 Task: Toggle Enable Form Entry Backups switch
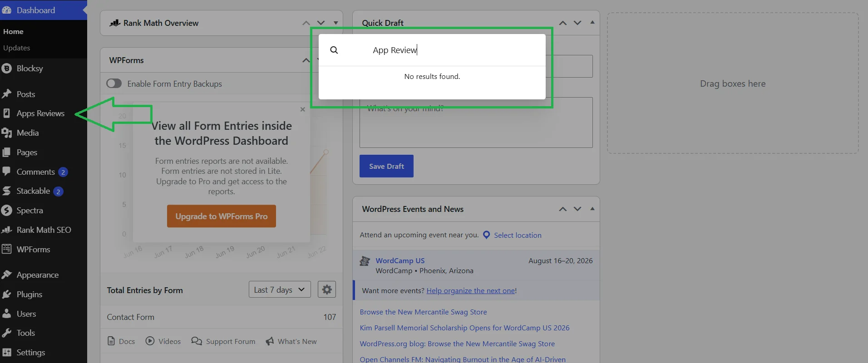pos(114,83)
